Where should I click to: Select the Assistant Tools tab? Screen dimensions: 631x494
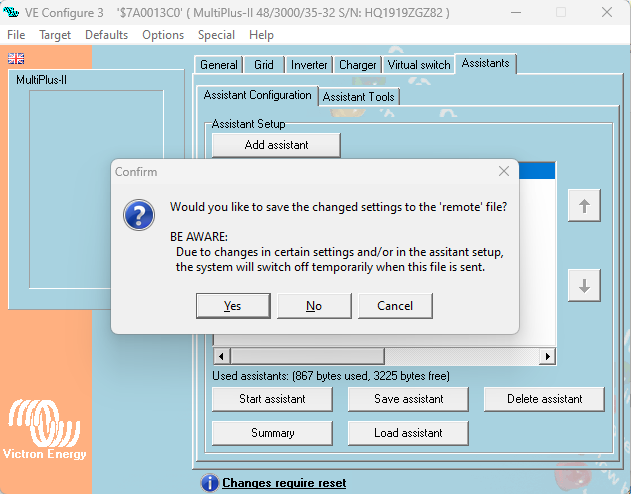pyautogui.click(x=359, y=97)
